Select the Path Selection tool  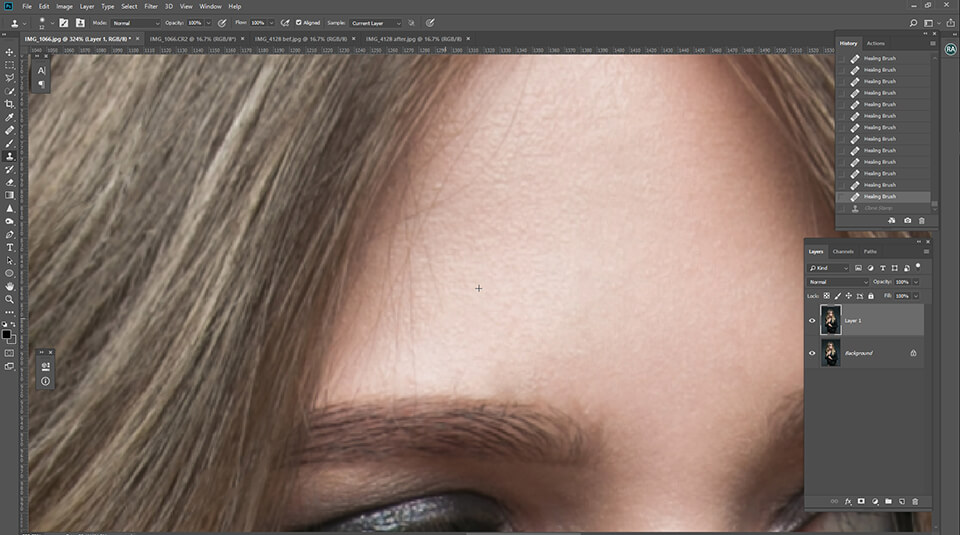(9, 261)
